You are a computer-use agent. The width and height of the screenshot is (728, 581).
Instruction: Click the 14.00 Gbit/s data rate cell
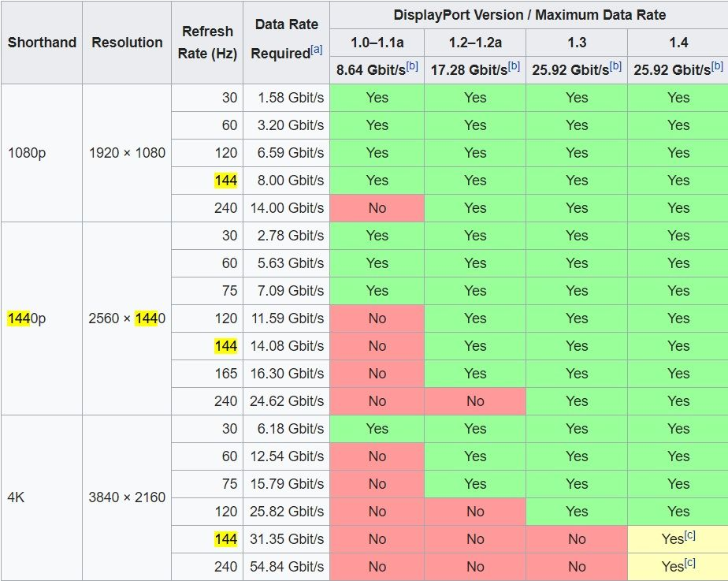click(287, 208)
